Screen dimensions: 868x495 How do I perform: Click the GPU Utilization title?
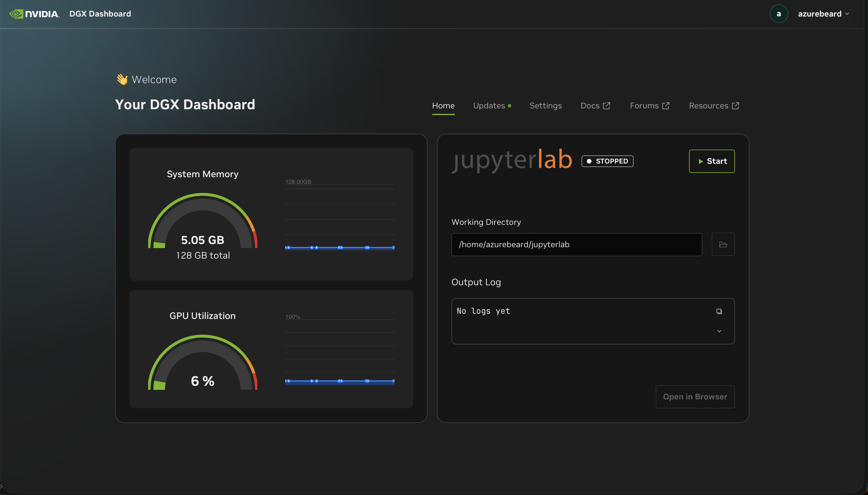202,316
